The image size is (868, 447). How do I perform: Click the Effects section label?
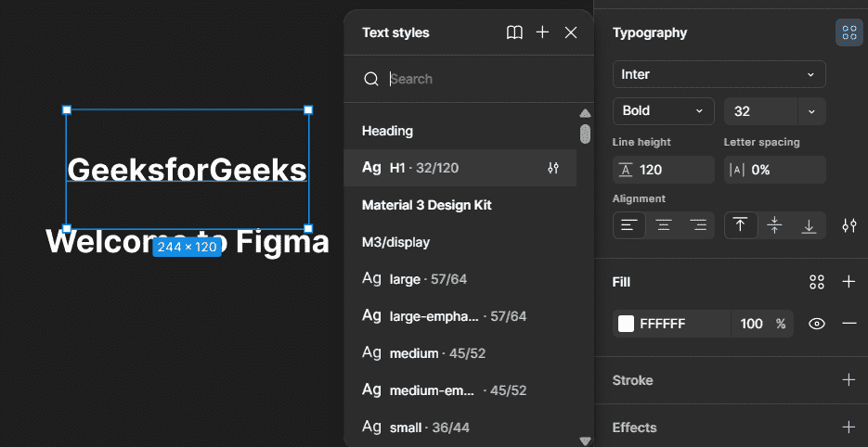coord(634,428)
